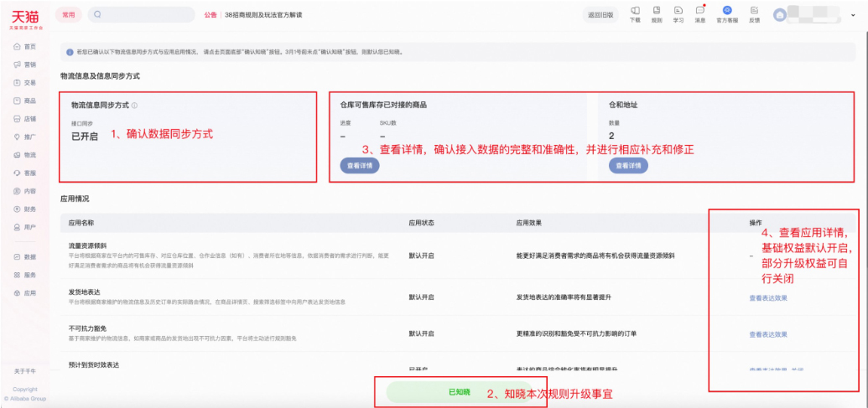868x408 pixels.
Task: Click 返回旧版 to return to old version
Action: (x=600, y=15)
